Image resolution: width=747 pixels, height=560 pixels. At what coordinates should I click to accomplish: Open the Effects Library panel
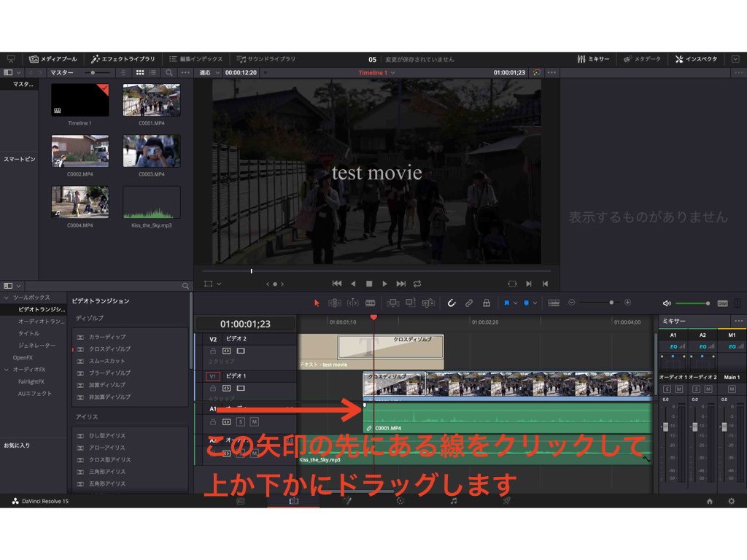(x=123, y=59)
